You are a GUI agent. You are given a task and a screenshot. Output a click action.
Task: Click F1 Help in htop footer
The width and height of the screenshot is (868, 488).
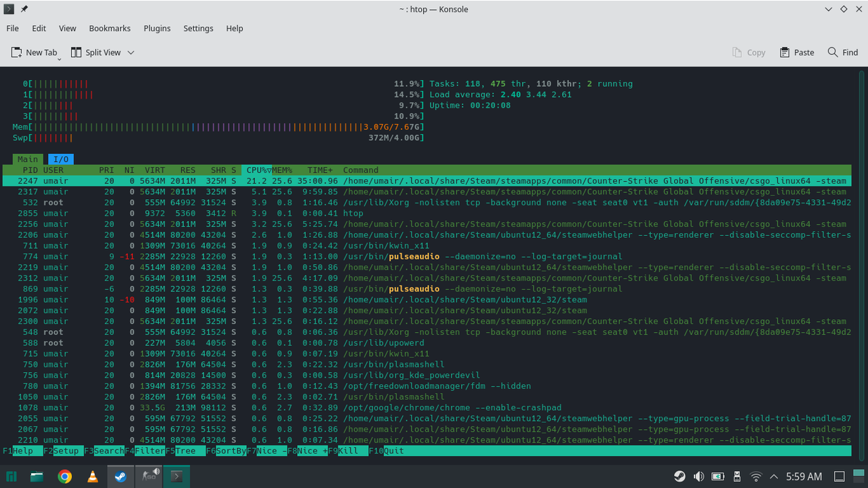[x=22, y=451]
